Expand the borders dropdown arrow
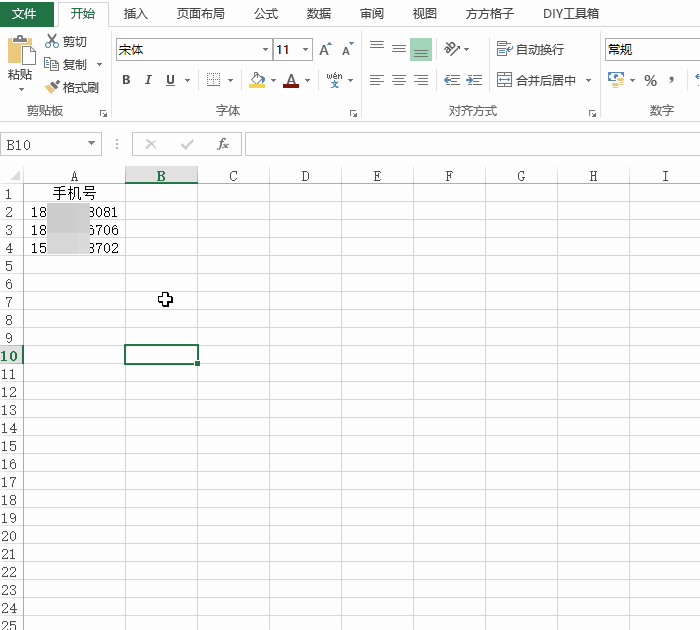Screen dimensions: 700x630 tap(230, 80)
